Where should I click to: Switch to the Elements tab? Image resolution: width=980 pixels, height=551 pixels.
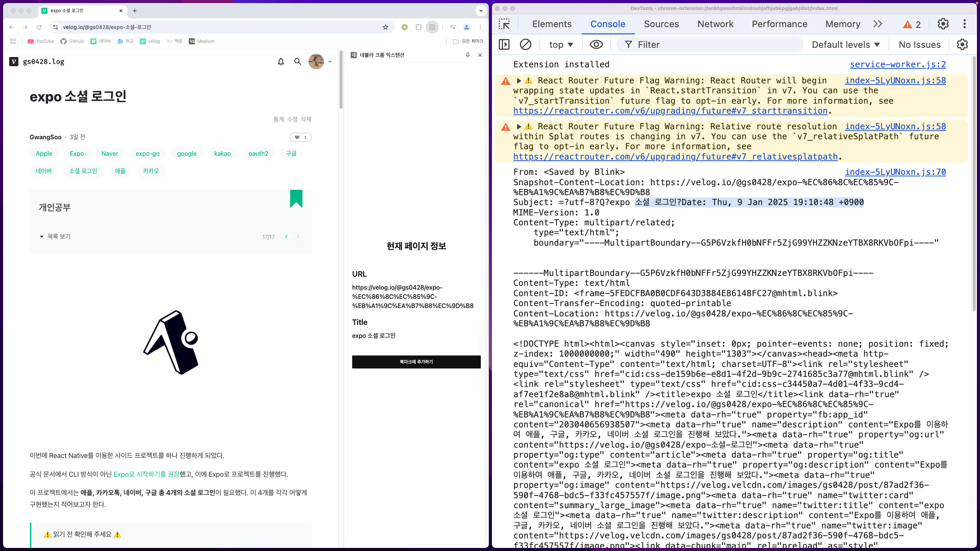pos(552,24)
